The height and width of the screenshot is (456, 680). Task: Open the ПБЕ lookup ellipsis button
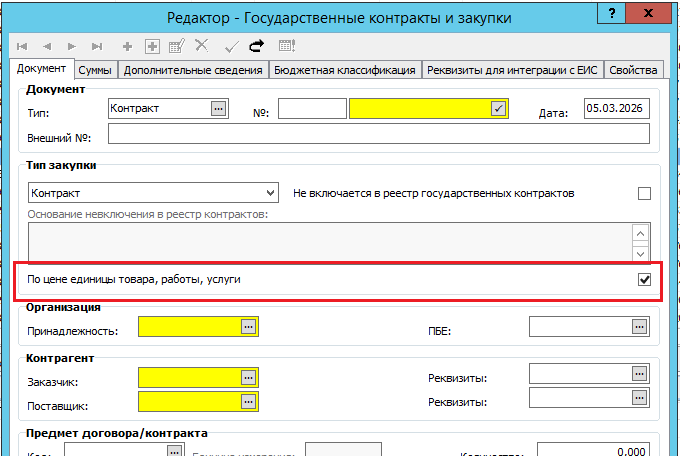coord(639,326)
